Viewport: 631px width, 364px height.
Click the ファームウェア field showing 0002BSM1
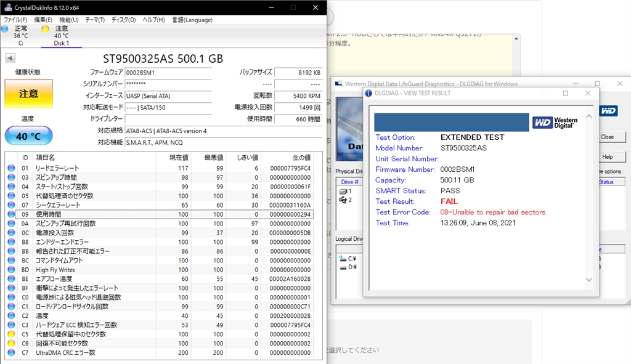tap(168, 73)
